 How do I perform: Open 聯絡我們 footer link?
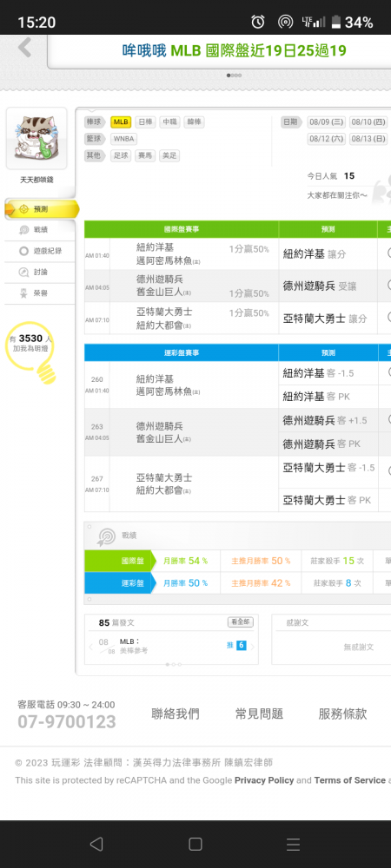176,713
